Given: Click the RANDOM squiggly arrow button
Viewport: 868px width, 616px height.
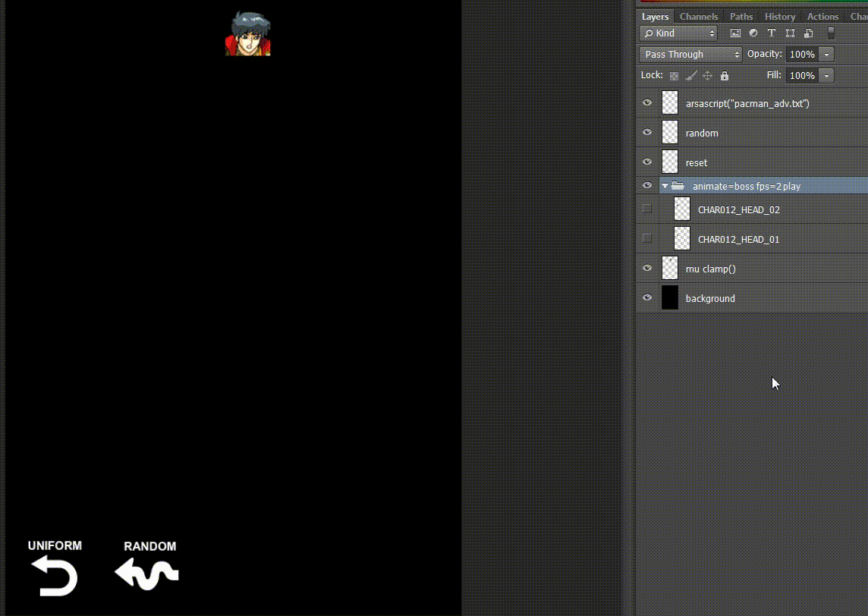Looking at the screenshot, I should click(147, 575).
